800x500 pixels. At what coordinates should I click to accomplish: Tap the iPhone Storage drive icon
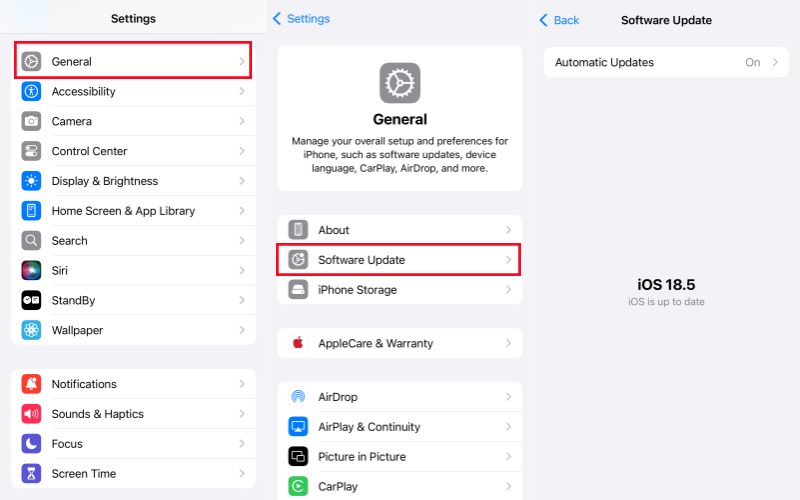pos(298,289)
